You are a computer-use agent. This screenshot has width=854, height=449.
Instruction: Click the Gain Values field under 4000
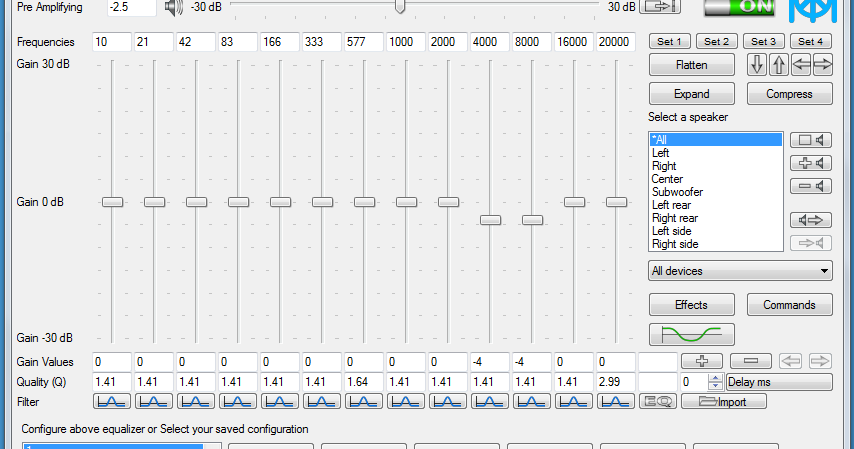490,362
